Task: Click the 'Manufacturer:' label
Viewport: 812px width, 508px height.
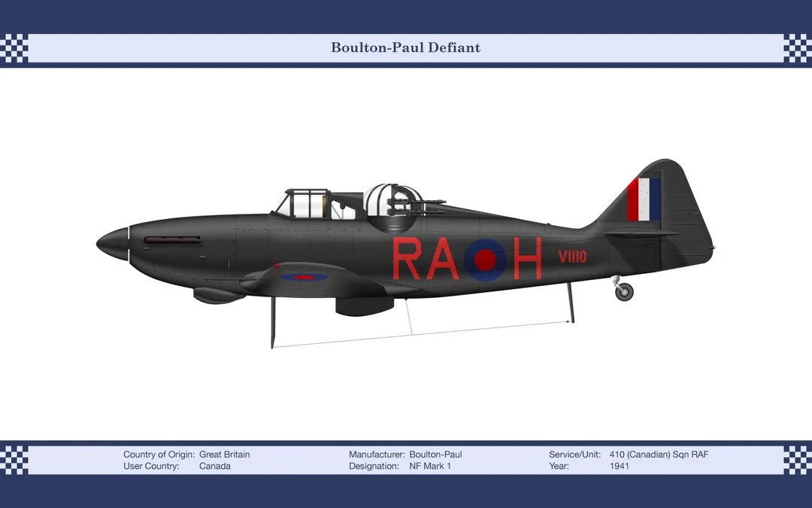Action: pos(377,455)
